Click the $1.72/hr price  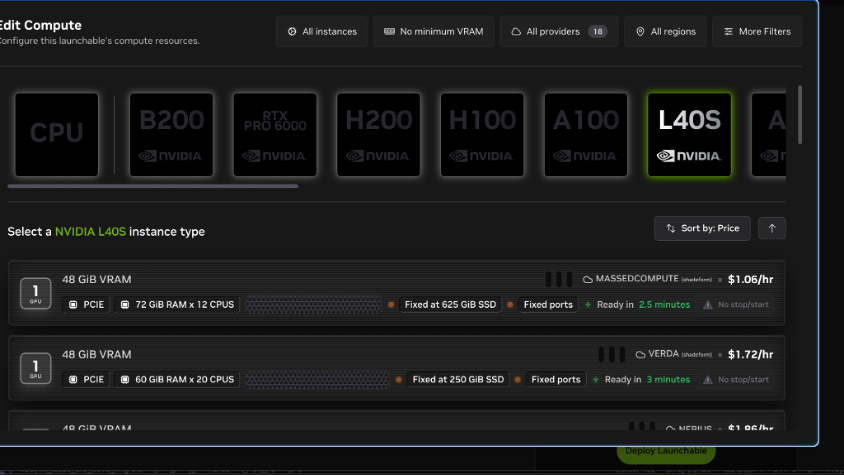click(x=750, y=354)
